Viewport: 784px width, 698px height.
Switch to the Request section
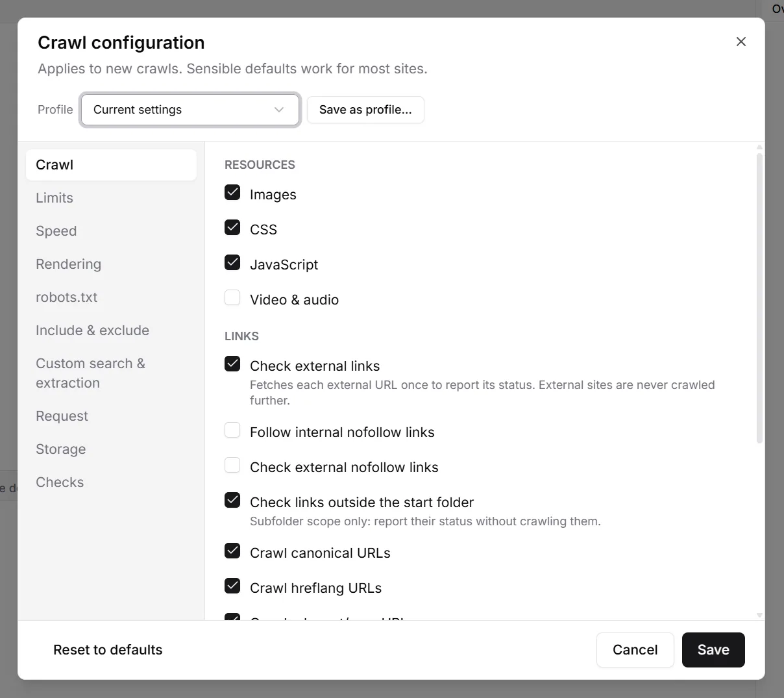tap(111, 416)
